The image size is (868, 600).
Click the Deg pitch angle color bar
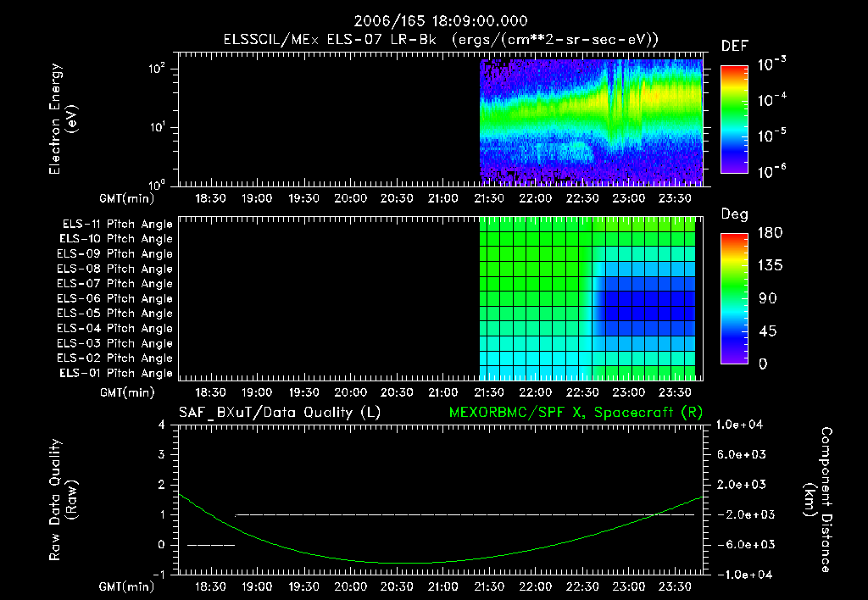734,298
